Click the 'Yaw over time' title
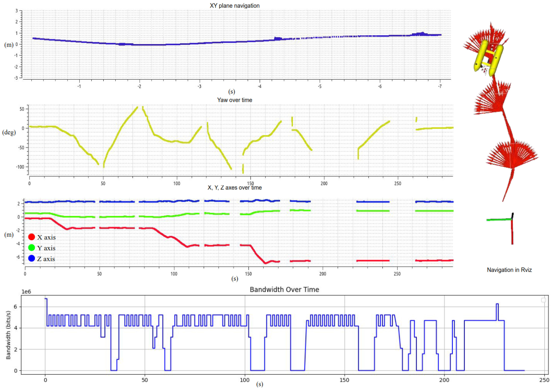This screenshot has height=392, width=553. click(x=234, y=100)
